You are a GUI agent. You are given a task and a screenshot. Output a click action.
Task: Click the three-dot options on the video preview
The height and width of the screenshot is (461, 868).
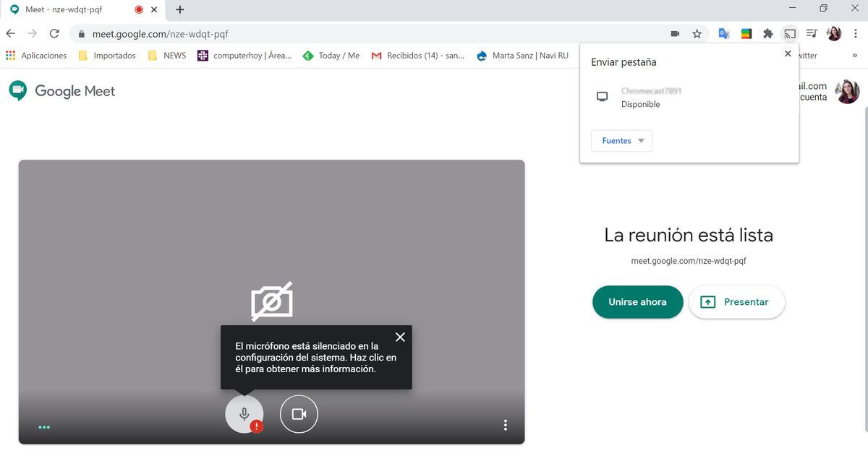click(x=505, y=425)
